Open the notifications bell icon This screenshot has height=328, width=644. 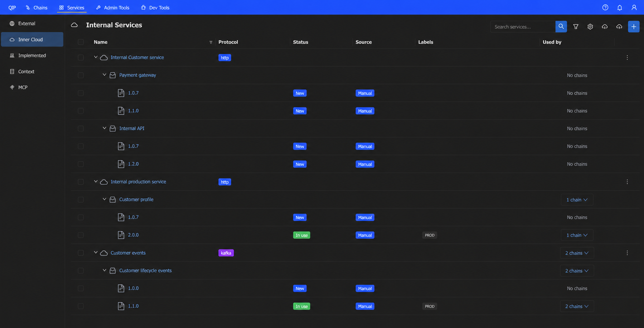click(x=619, y=7)
